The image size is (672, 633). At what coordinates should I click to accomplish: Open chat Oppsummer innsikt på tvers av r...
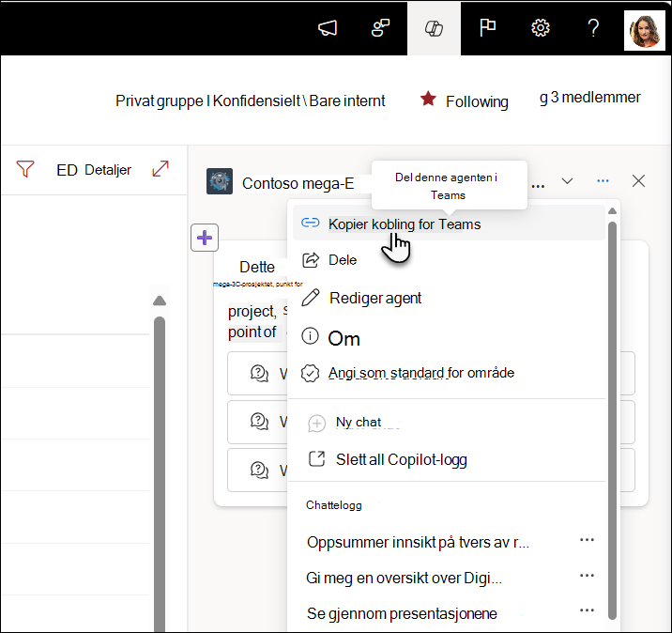(x=419, y=542)
